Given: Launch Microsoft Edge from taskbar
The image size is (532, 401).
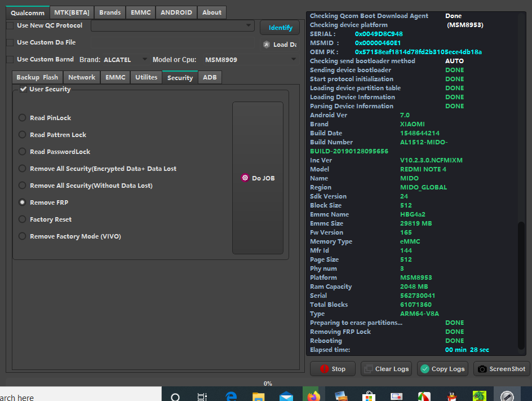Looking at the screenshot, I should [231, 396].
